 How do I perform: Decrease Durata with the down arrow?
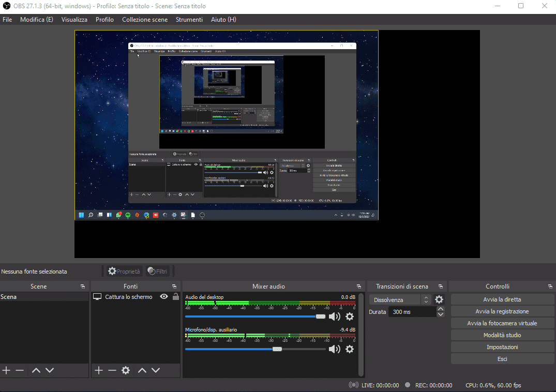(x=440, y=314)
